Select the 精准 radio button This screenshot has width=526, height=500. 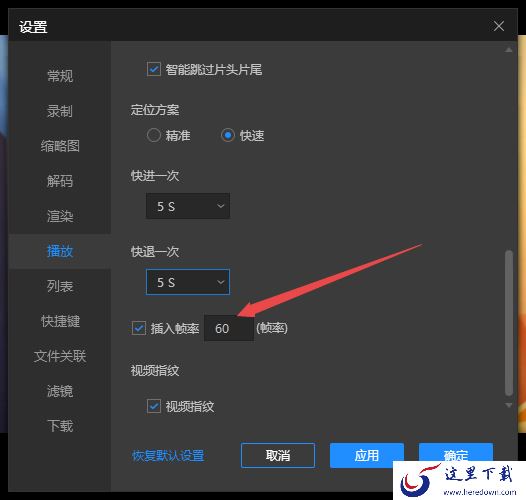coord(154,135)
